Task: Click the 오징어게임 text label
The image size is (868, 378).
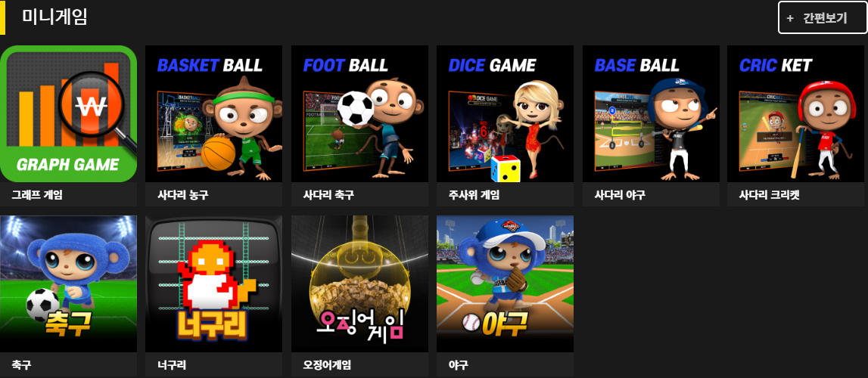Action: (327, 365)
